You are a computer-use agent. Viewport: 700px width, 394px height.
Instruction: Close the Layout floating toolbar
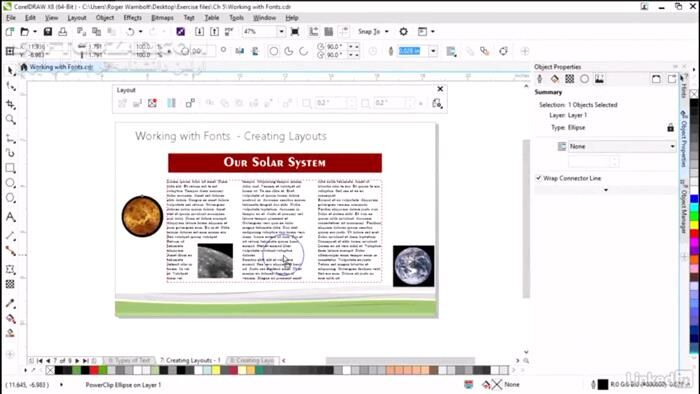click(x=440, y=89)
